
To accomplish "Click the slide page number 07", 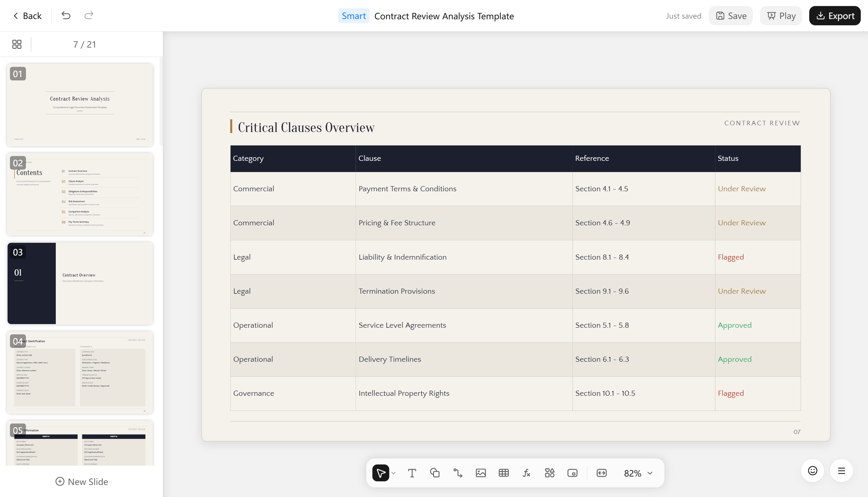I will point(797,432).
